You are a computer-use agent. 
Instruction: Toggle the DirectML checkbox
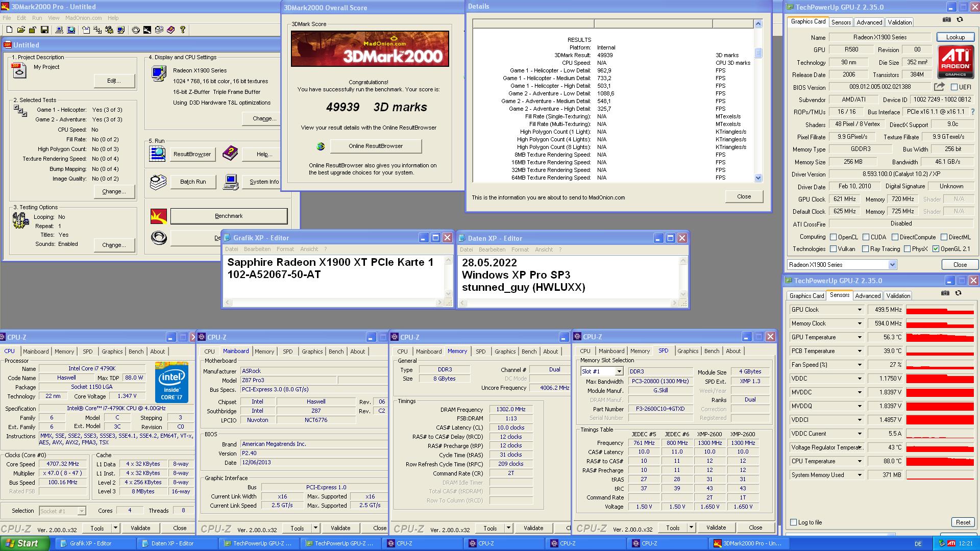pos(944,237)
